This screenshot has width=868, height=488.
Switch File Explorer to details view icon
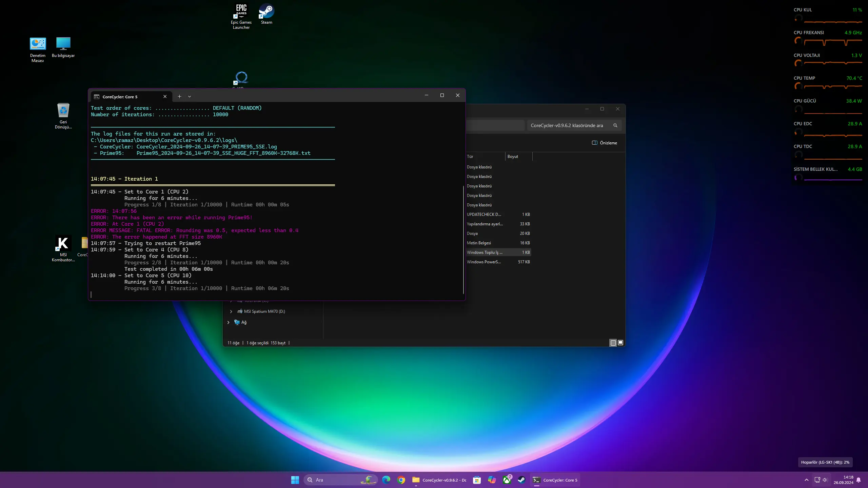point(613,343)
